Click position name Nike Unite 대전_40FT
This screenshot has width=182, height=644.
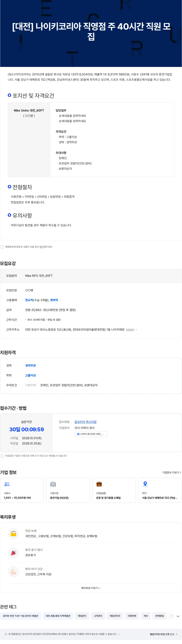(x=29, y=110)
